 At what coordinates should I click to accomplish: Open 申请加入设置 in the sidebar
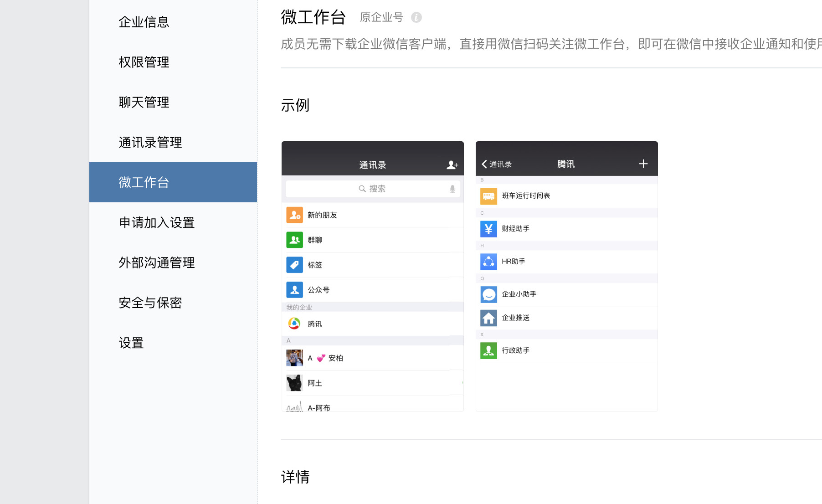point(173,222)
